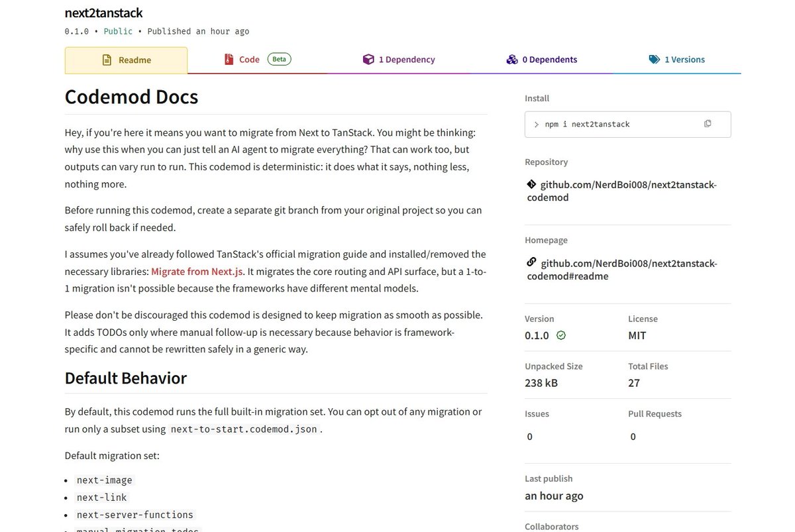
Task: Click the Codemod Docs heading
Action: pyautogui.click(x=131, y=97)
